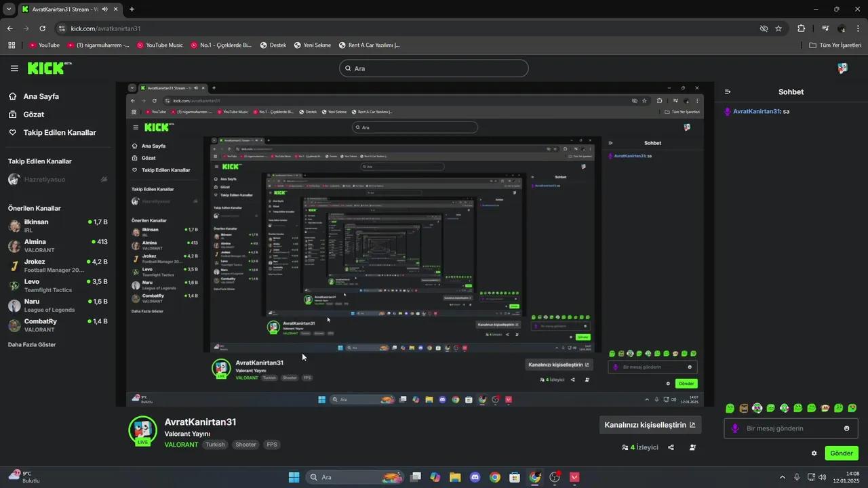Open Valorant from the taskbar
This screenshot has width=868, height=488.
pos(575,477)
